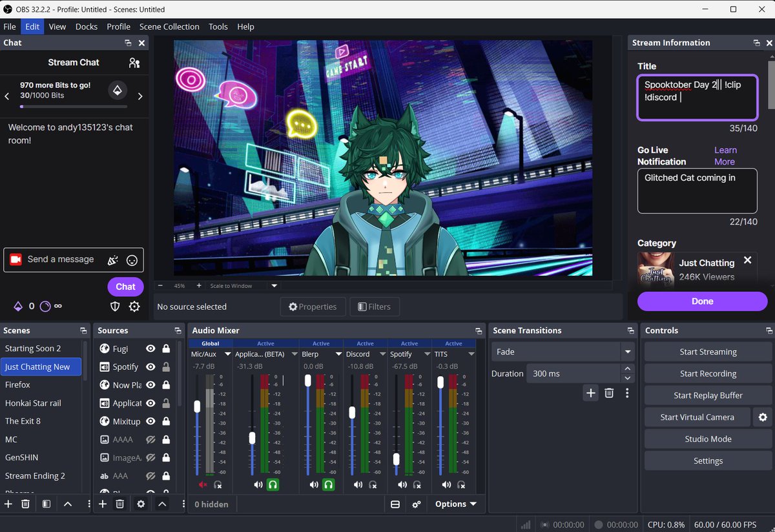Open the Scene Collection menu
Image resolution: width=775 pixels, height=532 pixels.
click(169, 26)
